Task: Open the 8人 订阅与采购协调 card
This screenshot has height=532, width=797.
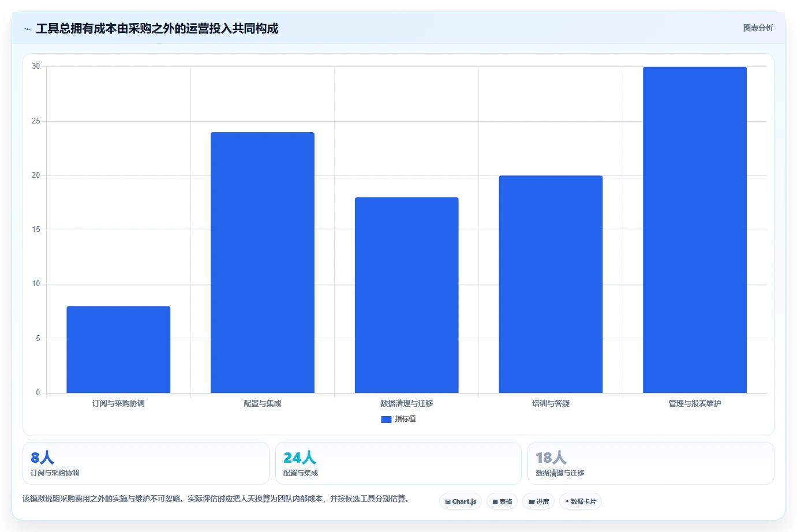Action: (146, 463)
